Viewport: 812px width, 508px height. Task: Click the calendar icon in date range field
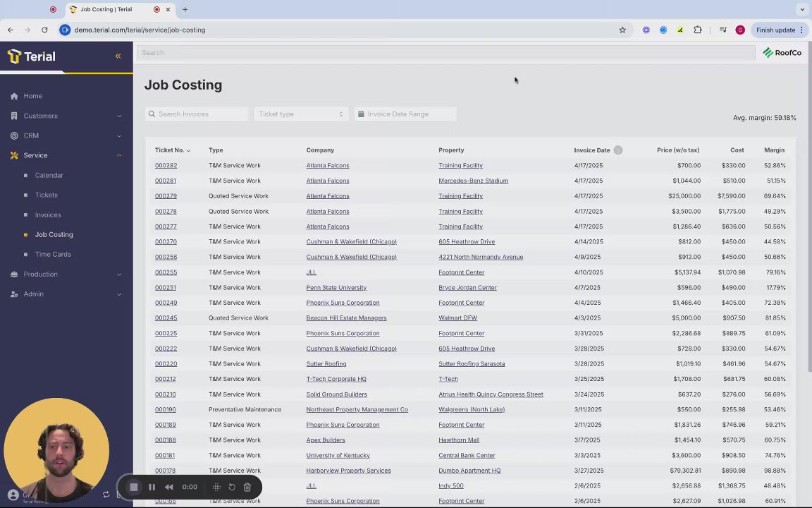(361, 114)
